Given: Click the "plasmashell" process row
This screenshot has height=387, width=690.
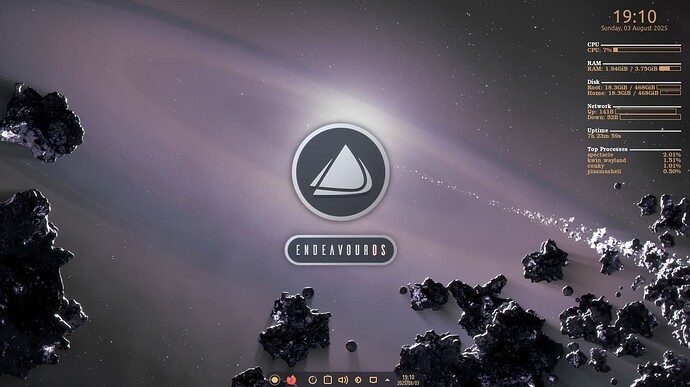Looking at the screenshot, I should click(634, 171).
